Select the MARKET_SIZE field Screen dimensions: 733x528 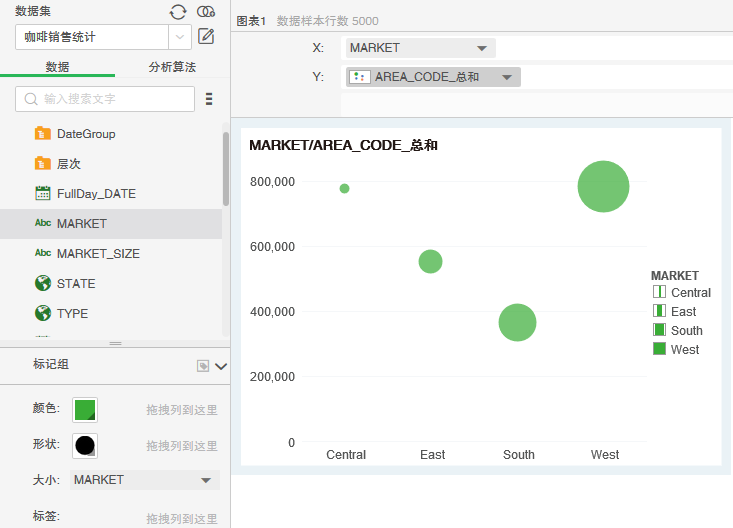[x=98, y=253]
